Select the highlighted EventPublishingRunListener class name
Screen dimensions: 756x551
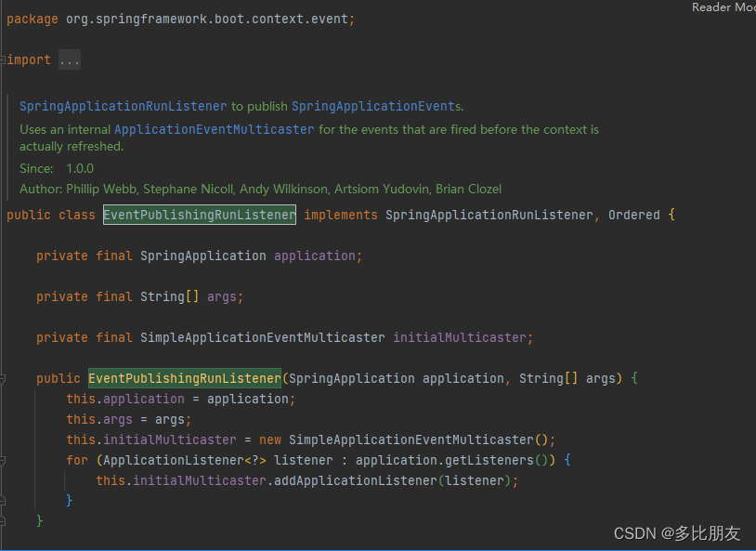199,215
